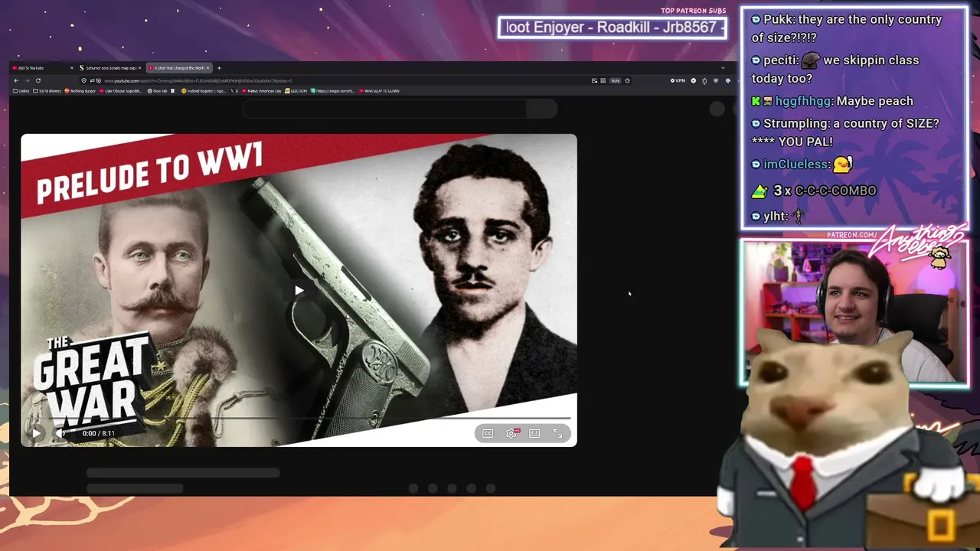Viewport: 980px width, 551px height.
Task: Seek along the video progress bar
Action: coord(299,419)
